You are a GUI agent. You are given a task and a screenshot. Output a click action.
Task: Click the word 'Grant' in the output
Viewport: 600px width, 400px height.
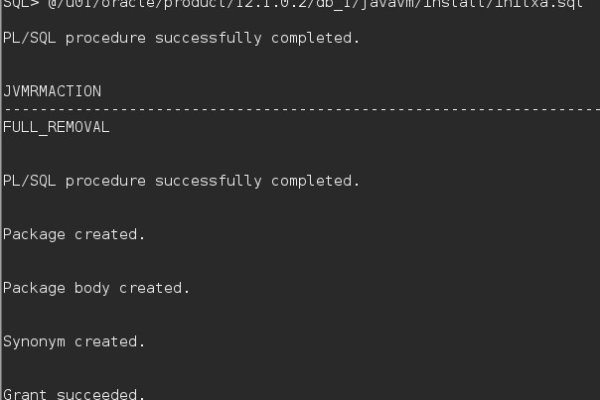[x=25, y=394]
